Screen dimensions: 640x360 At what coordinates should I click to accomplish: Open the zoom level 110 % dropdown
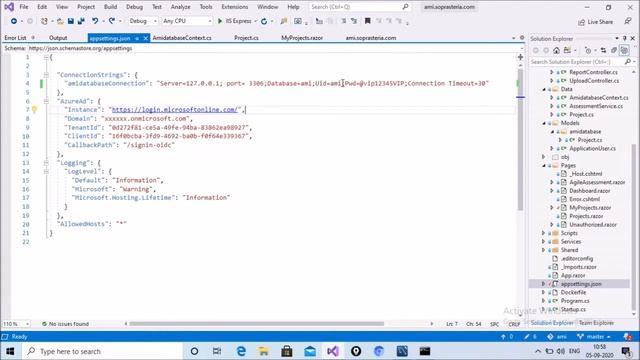click(16, 324)
